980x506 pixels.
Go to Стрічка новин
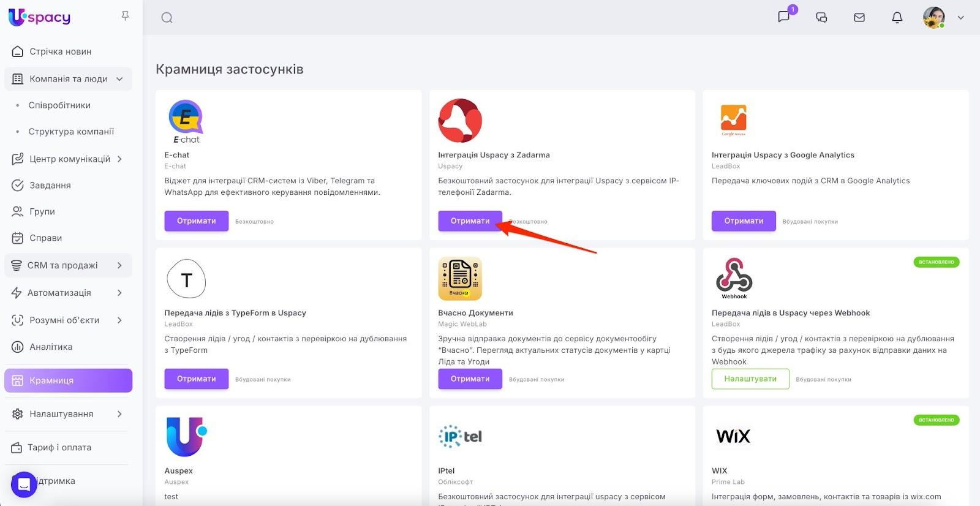pos(60,51)
